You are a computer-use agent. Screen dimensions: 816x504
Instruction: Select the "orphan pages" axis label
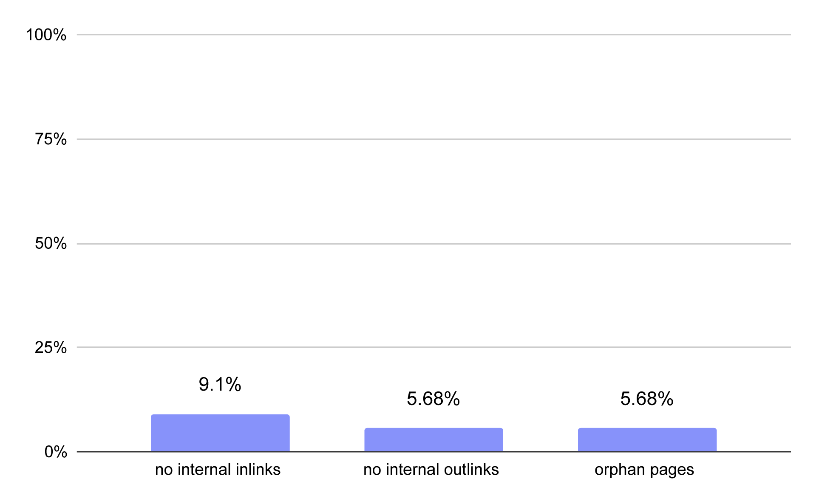point(644,470)
